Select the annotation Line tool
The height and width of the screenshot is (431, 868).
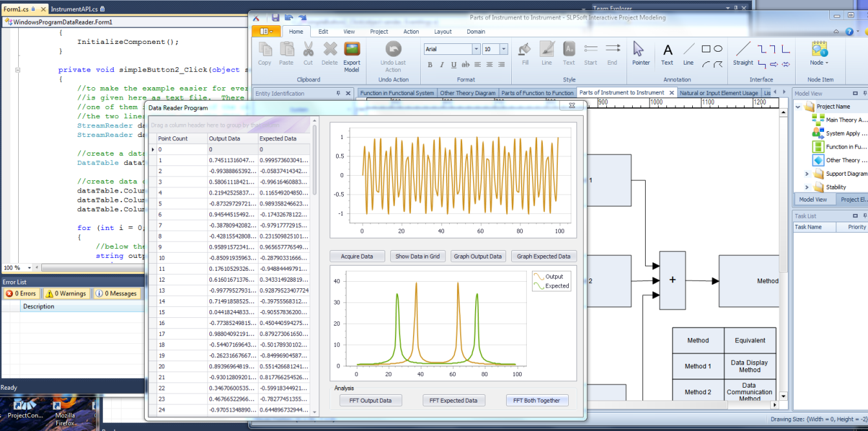688,54
